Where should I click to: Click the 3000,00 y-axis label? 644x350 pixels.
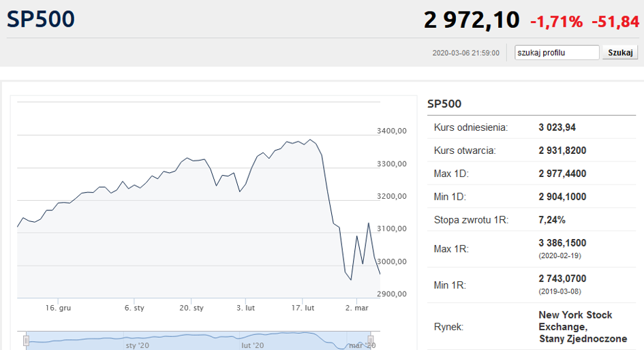pos(391,261)
